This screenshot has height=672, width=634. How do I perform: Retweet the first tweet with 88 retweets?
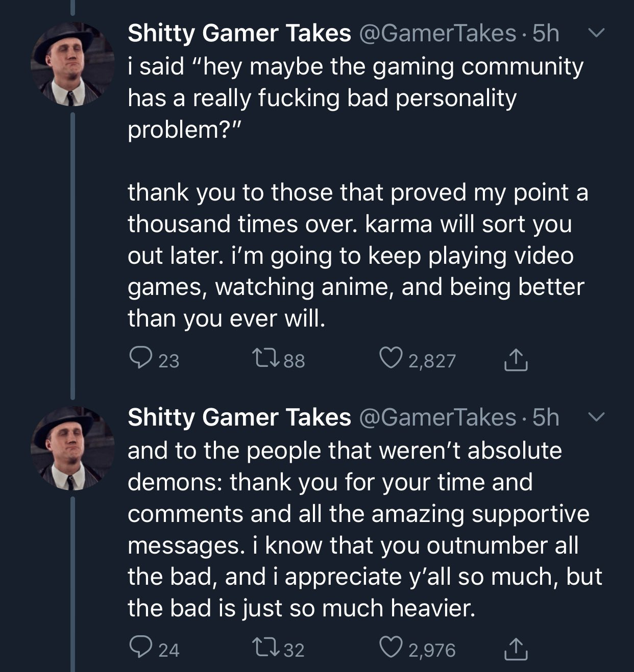(265, 359)
